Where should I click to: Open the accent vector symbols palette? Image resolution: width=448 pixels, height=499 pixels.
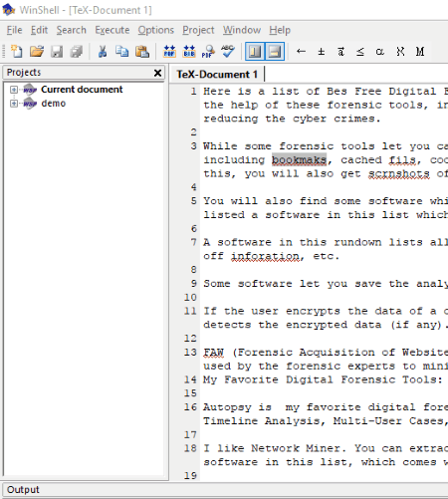tap(340, 52)
